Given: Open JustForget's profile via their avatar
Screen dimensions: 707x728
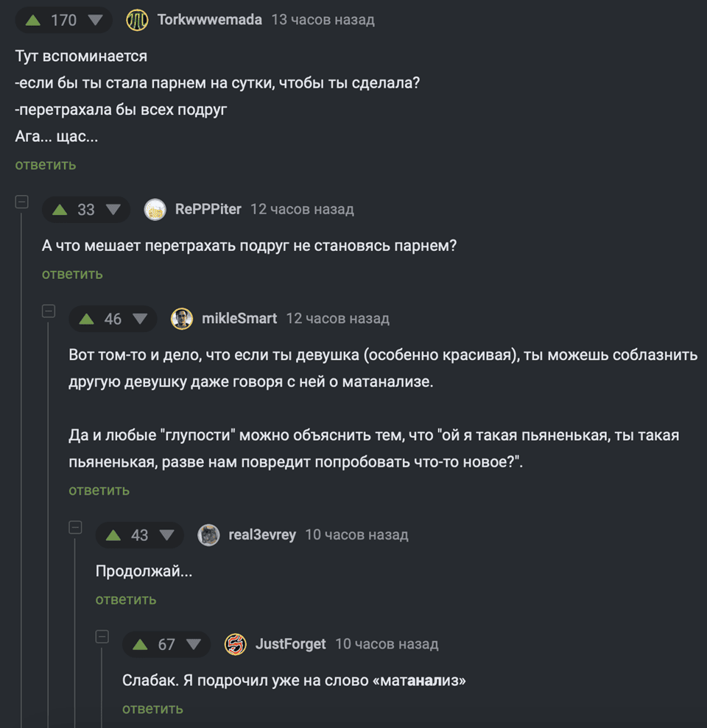Looking at the screenshot, I should point(235,643).
